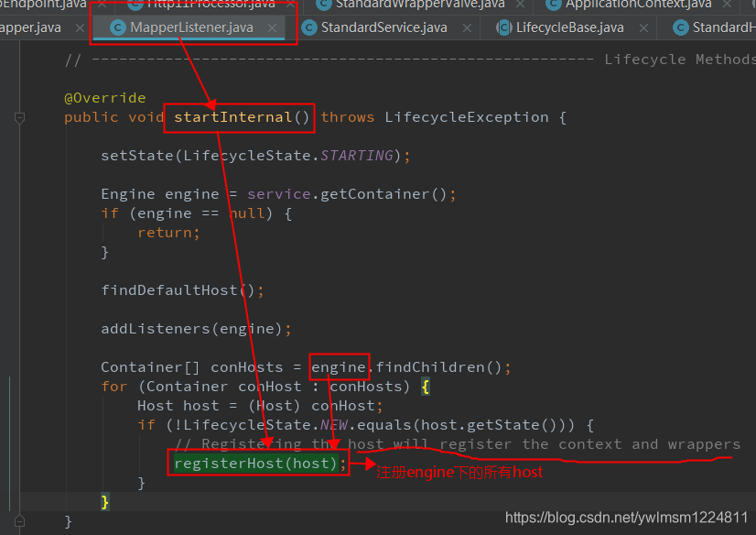Click the LifecycleException type name
Screen dimensions: 756x535
[x=466, y=117]
